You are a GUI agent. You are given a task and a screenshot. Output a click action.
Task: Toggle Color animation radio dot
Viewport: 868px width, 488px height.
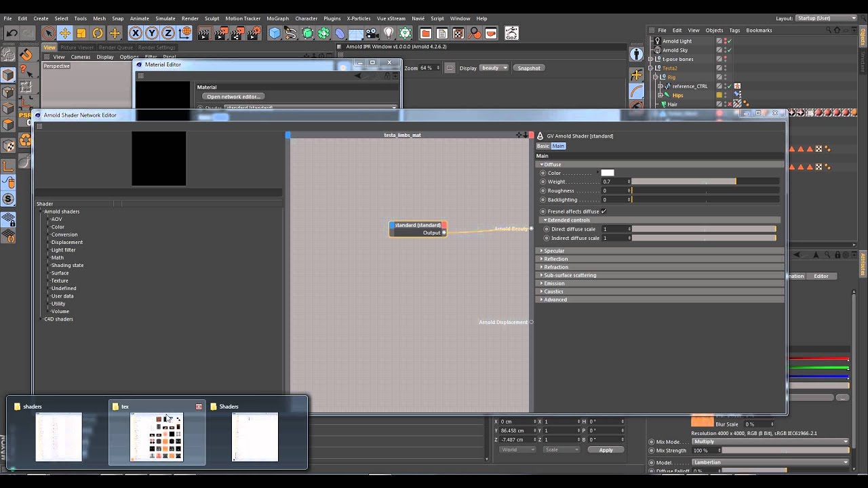pyautogui.click(x=543, y=174)
